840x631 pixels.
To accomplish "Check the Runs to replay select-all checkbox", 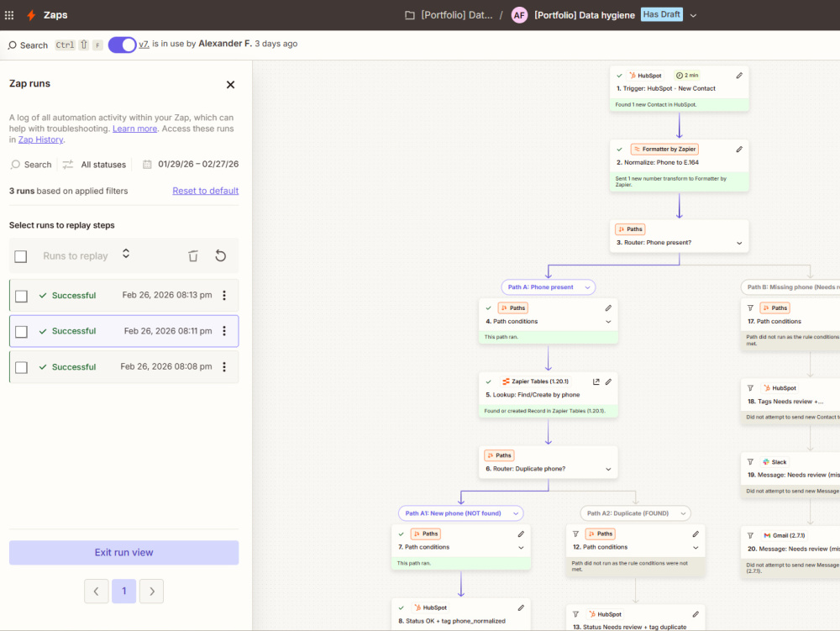I will (21, 256).
